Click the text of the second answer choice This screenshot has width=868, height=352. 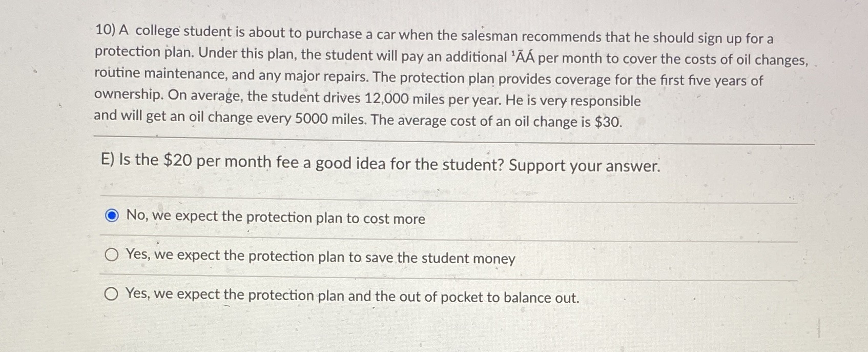pyautogui.click(x=320, y=257)
